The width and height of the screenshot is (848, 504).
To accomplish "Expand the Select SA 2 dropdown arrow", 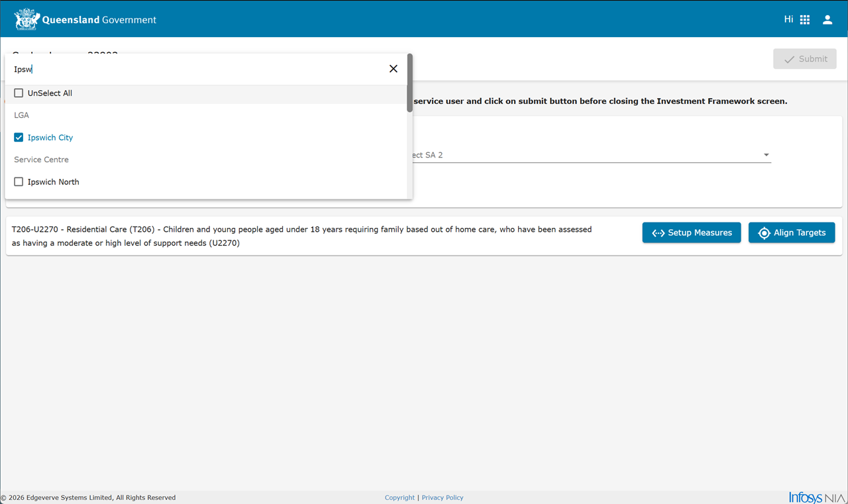I will [766, 155].
